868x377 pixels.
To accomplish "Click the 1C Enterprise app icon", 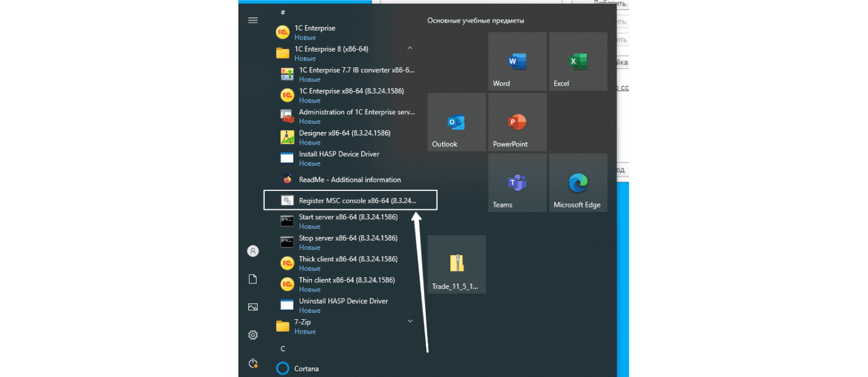I will 283,32.
